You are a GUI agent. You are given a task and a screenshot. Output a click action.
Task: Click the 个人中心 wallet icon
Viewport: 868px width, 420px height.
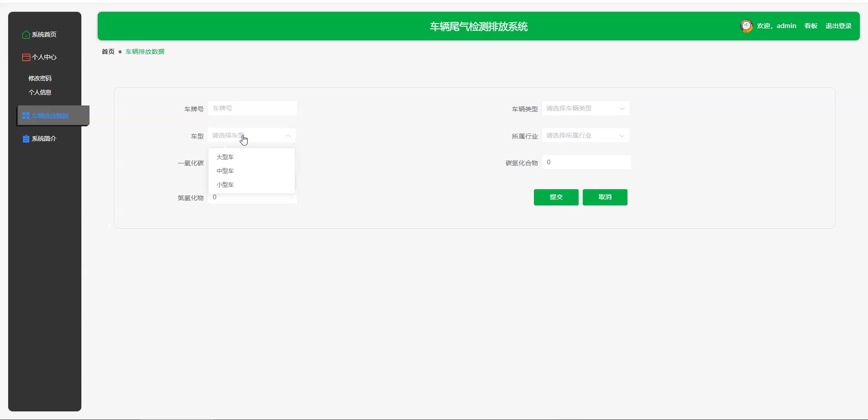[26, 57]
